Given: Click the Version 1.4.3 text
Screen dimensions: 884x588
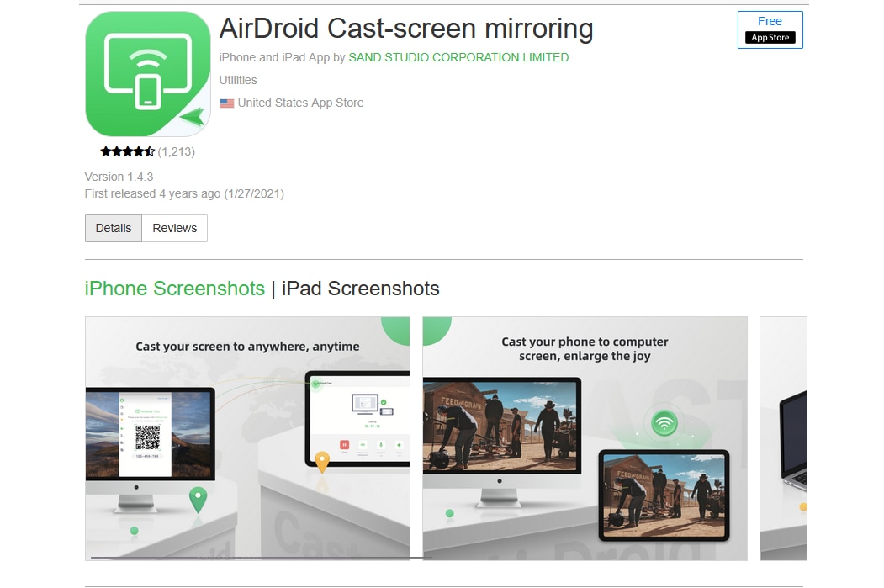Looking at the screenshot, I should tap(119, 177).
